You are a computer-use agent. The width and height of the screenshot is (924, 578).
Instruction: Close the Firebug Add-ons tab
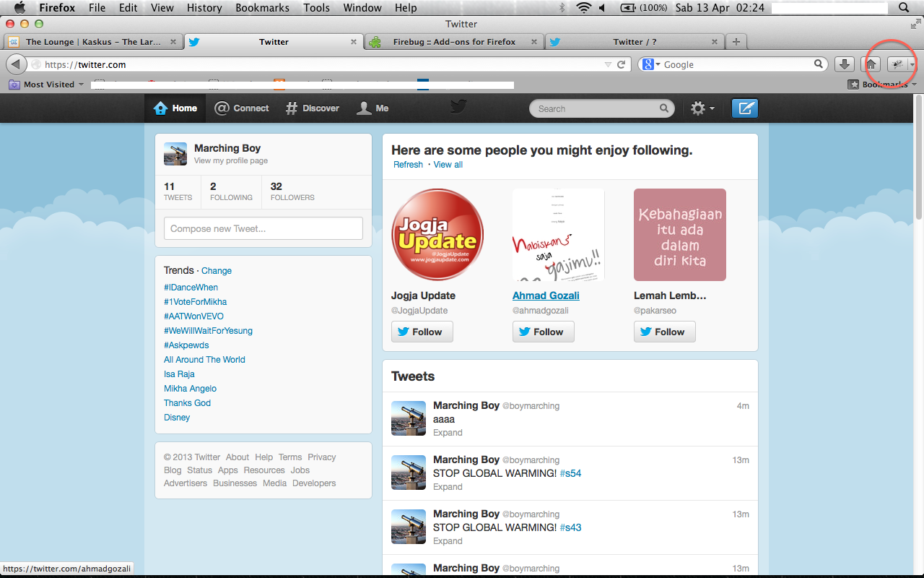pos(534,42)
